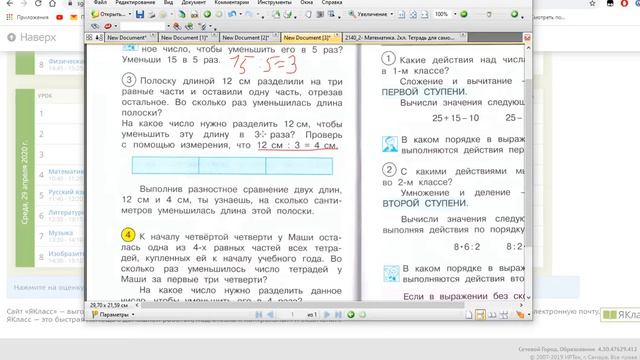Screen dimensions: 640x360
Task: Click the search text field in toolbar
Action: click(x=142, y=27)
